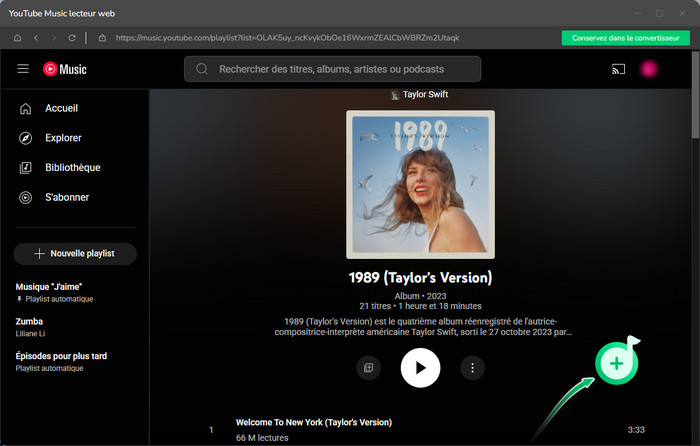Viewport: 700px width, 446px height.
Task: Click the lock icon beside the URL
Action: [x=102, y=38]
